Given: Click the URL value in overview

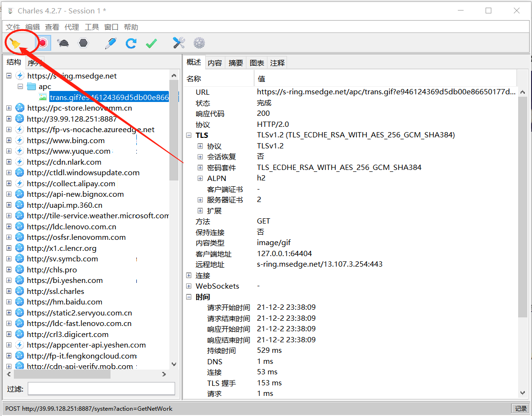Looking at the screenshot, I should pyautogui.click(x=386, y=92).
